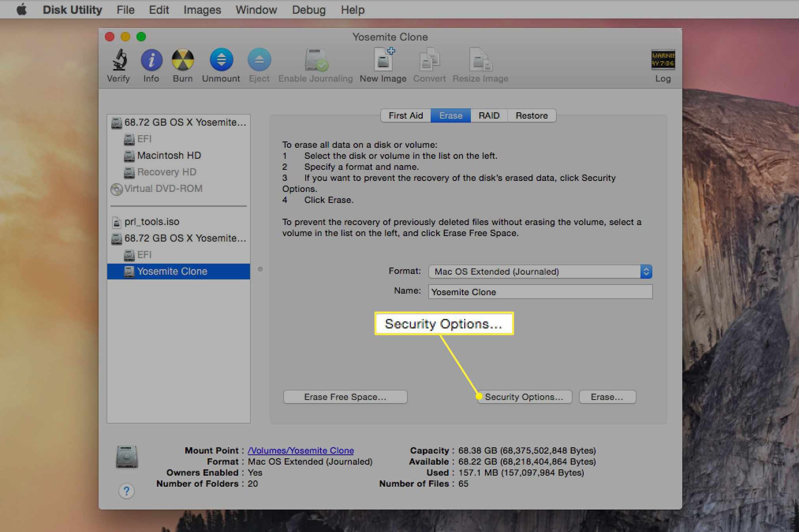Open the Format dropdown menu
The height and width of the screenshot is (532, 799).
540,272
